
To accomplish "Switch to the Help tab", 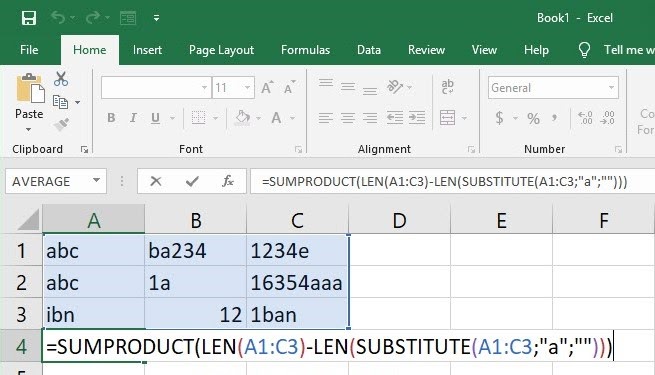I will tap(536, 50).
